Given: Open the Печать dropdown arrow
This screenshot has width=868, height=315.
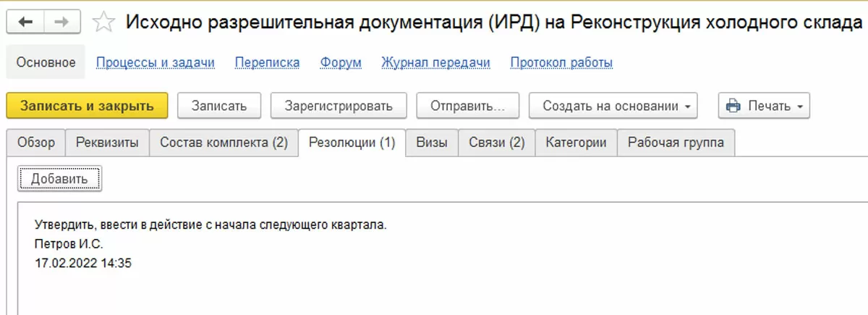Looking at the screenshot, I should 799,106.
